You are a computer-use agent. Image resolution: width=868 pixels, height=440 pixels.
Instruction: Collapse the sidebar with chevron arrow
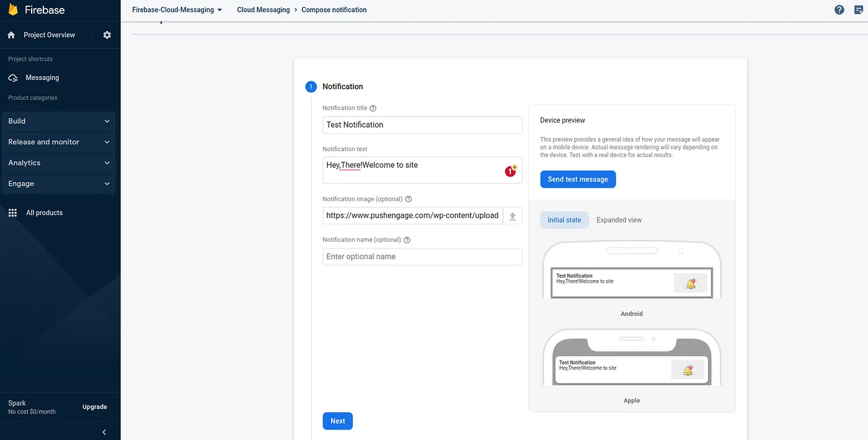[104, 432]
